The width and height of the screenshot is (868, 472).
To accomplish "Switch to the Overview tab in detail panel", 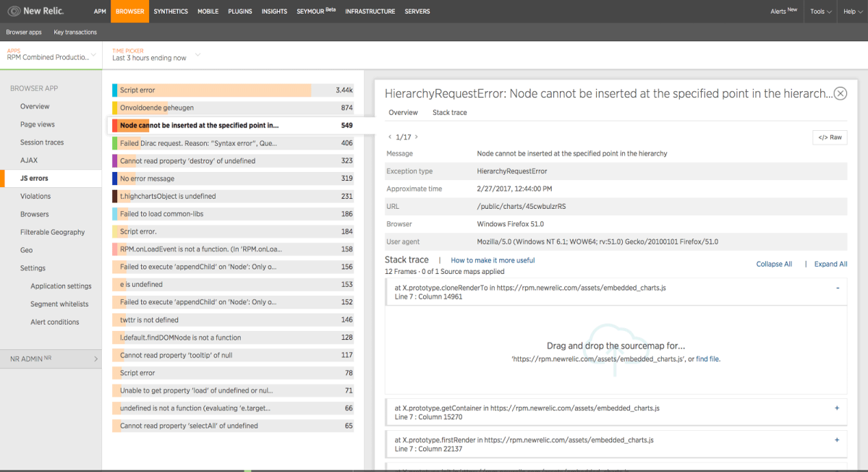I will click(x=404, y=113).
